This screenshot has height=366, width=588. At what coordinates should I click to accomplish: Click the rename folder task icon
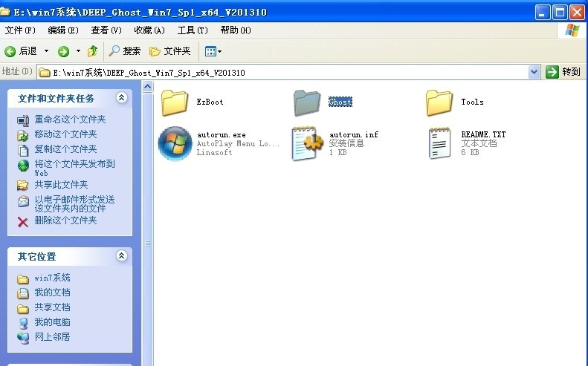23,120
